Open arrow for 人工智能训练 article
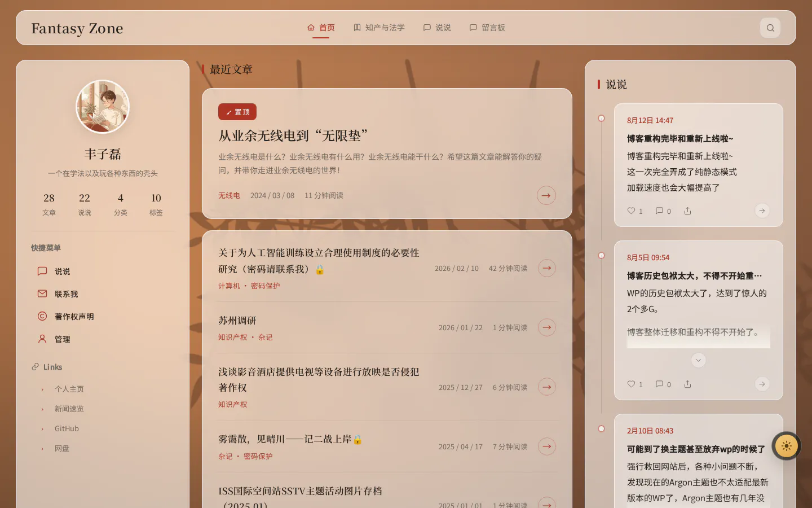This screenshot has height=508, width=812. pyautogui.click(x=547, y=268)
